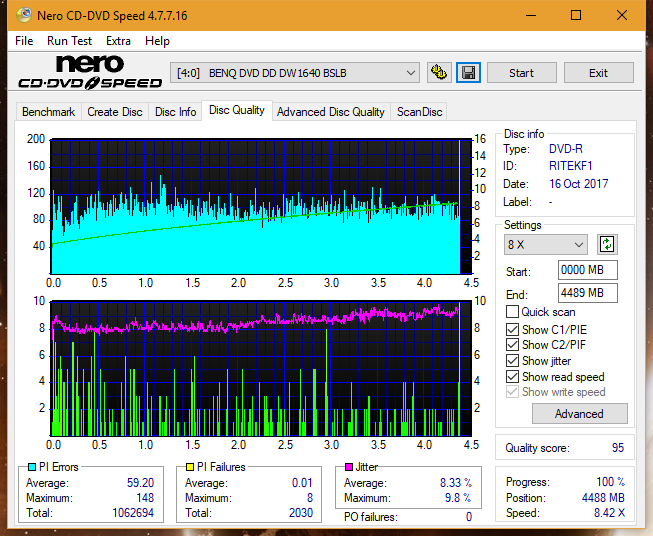Click the refresh speed settings icon
This screenshot has height=536, width=653.
[607, 244]
